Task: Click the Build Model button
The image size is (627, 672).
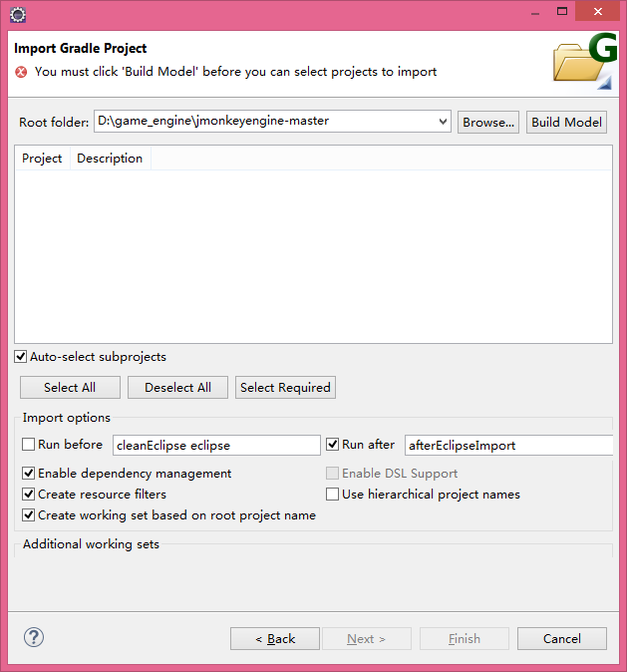Action: point(566,123)
